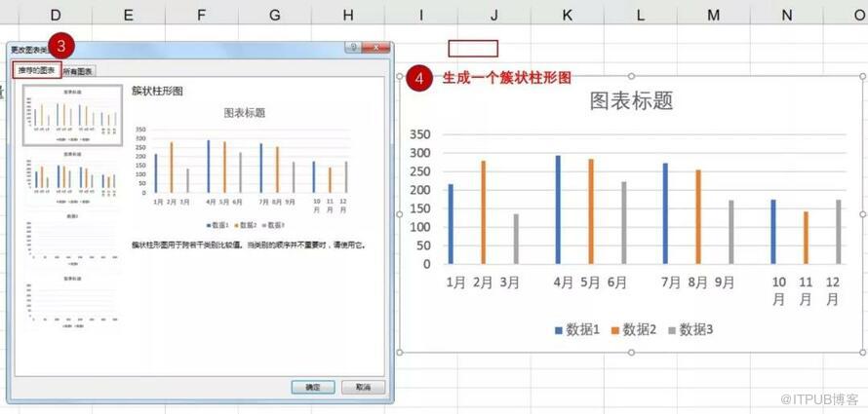Switch to the 所有图表 tab
This screenshot has width=868, height=414.
pyautogui.click(x=79, y=71)
